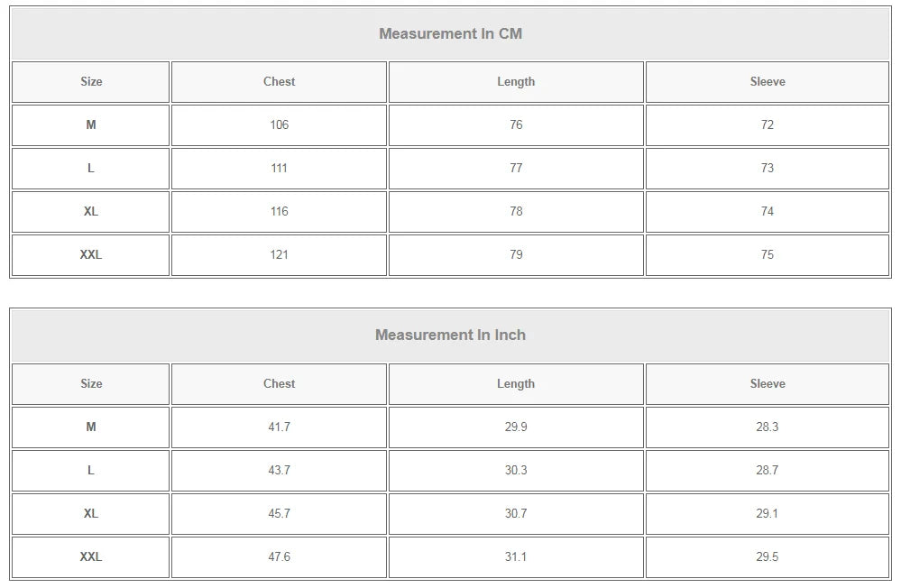Select the sleeve value 75 cell

pos(767,255)
